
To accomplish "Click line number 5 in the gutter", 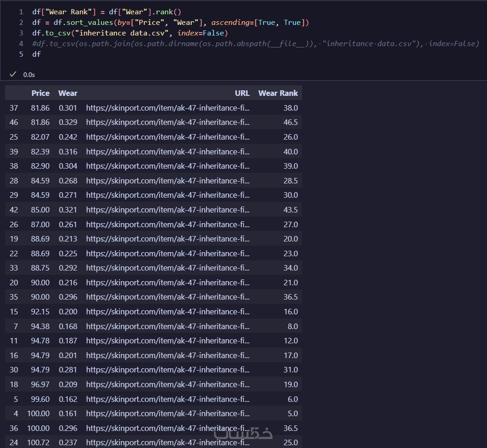I will tap(21, 54).
